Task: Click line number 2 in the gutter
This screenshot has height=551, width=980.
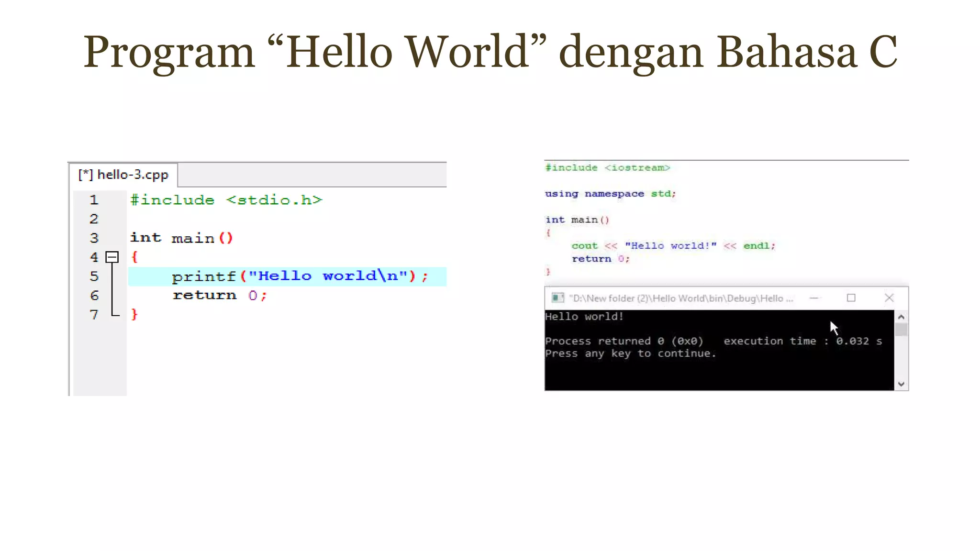Action: coord(94,219)
